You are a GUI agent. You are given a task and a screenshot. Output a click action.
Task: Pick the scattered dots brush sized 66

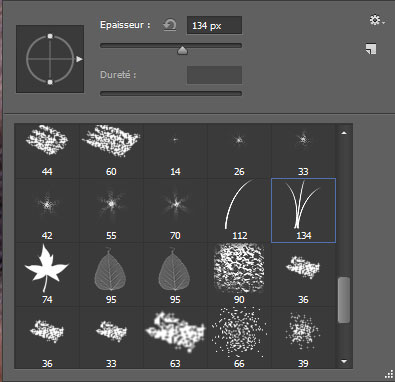(239, 338)
